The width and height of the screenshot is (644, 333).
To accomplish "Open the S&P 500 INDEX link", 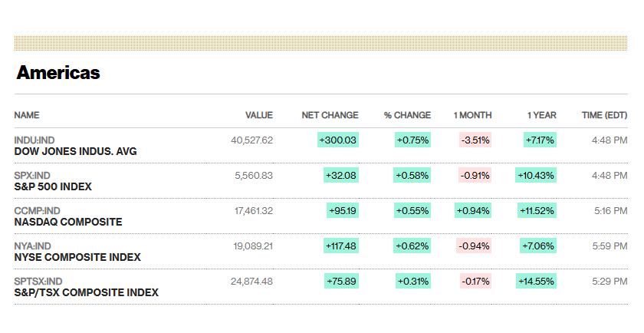I will coord(53,186).
